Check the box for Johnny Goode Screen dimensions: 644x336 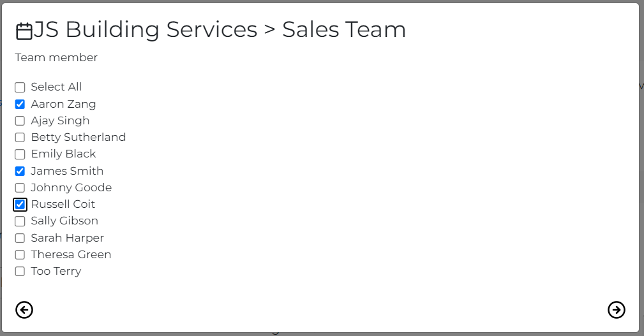click(20, 188)
